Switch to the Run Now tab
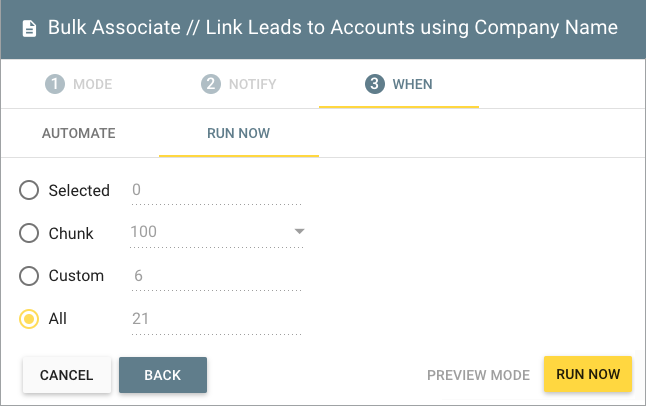 [239, 133]
